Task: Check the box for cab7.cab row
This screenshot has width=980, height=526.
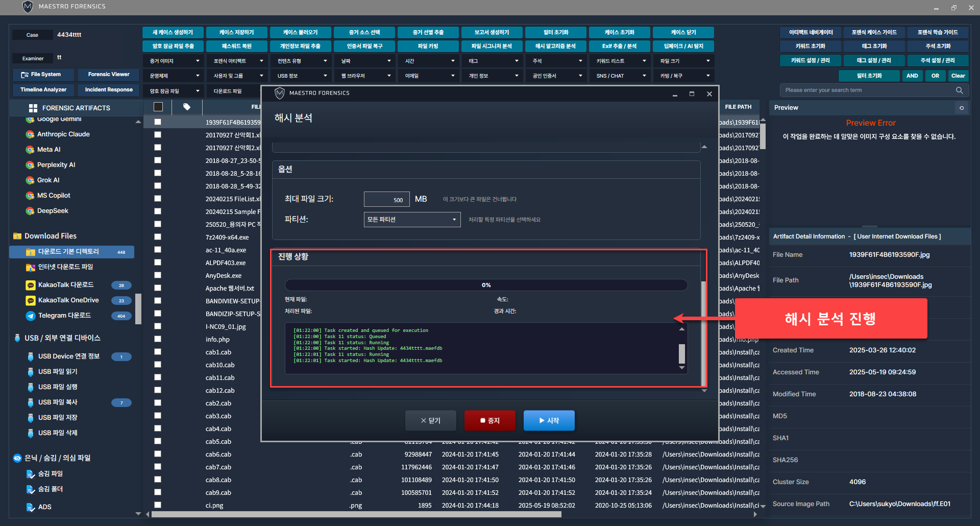Action: [x=158, y=467]
